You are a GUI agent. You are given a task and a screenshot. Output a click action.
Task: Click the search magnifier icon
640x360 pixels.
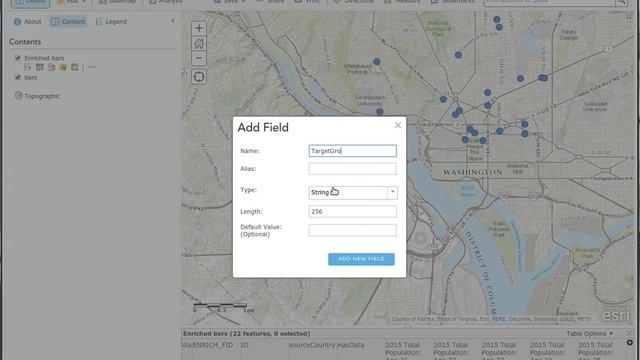coord(621,2)
